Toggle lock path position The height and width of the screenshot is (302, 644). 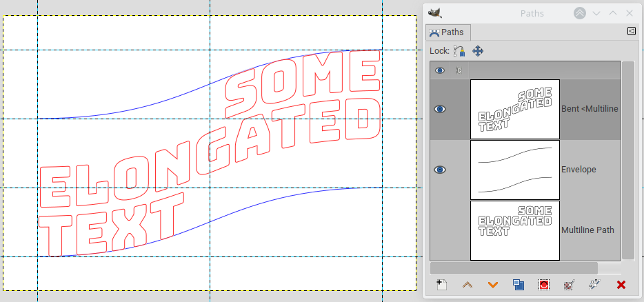pos(478,51)
